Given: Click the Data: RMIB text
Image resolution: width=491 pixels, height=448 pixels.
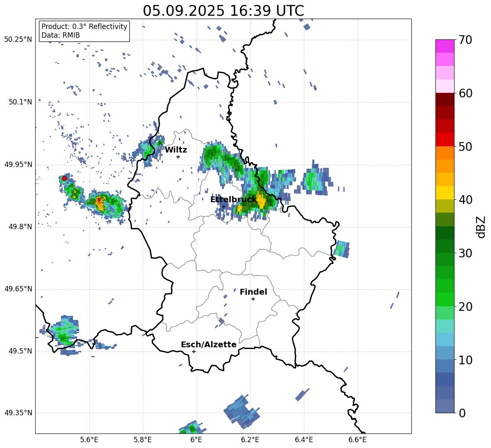Looking at the screenshot, I should 61,35.
